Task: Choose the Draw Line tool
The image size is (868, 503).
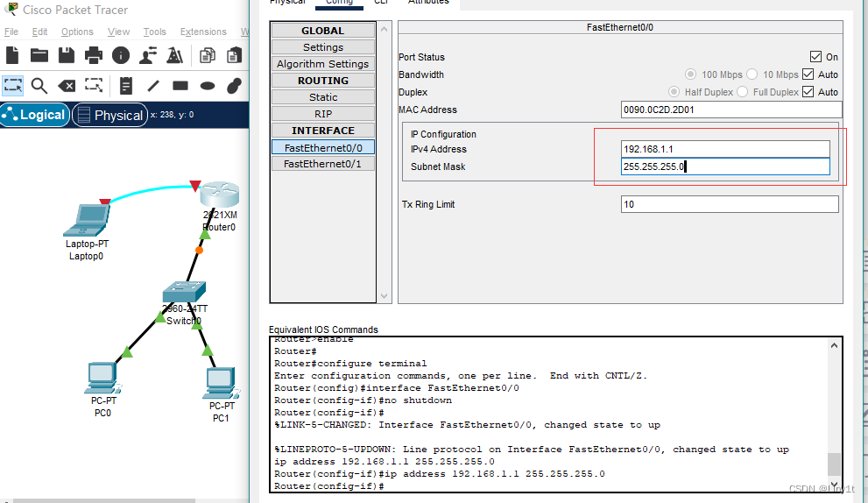Action: coord(153,86)
